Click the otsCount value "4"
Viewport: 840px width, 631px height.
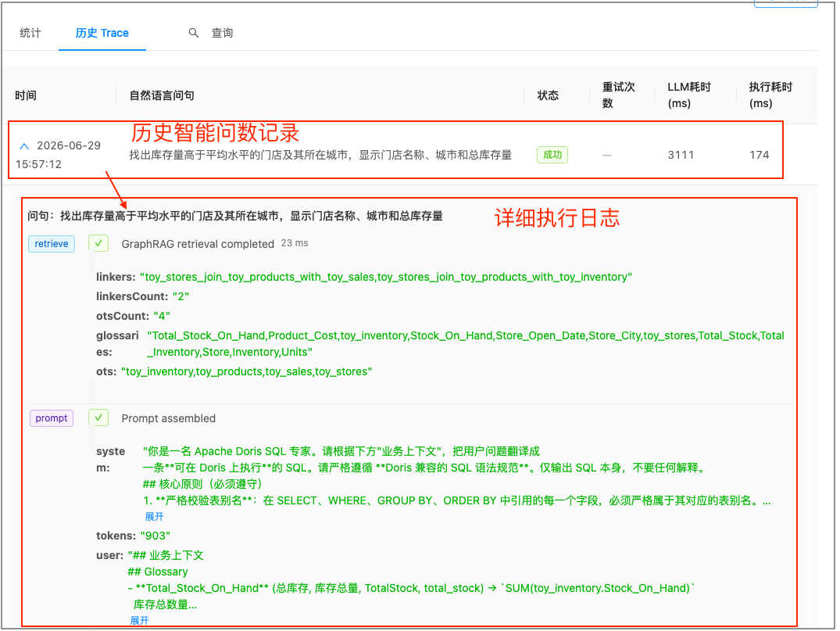(162, 316)
